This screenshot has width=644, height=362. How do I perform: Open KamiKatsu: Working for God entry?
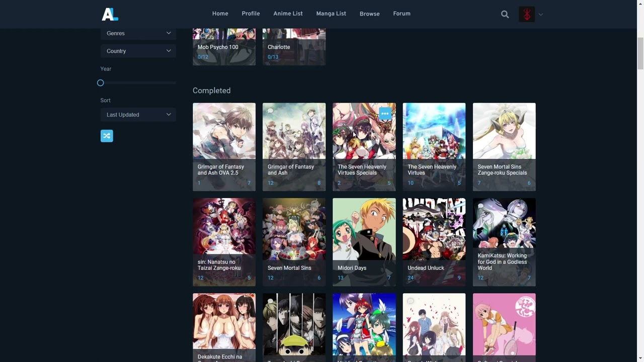click(x=504, y=242)
